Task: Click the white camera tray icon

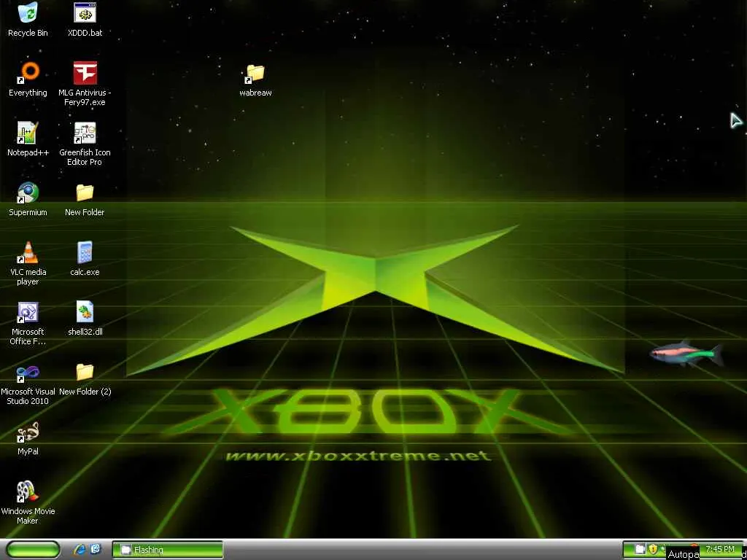Action: coord(640,549)
